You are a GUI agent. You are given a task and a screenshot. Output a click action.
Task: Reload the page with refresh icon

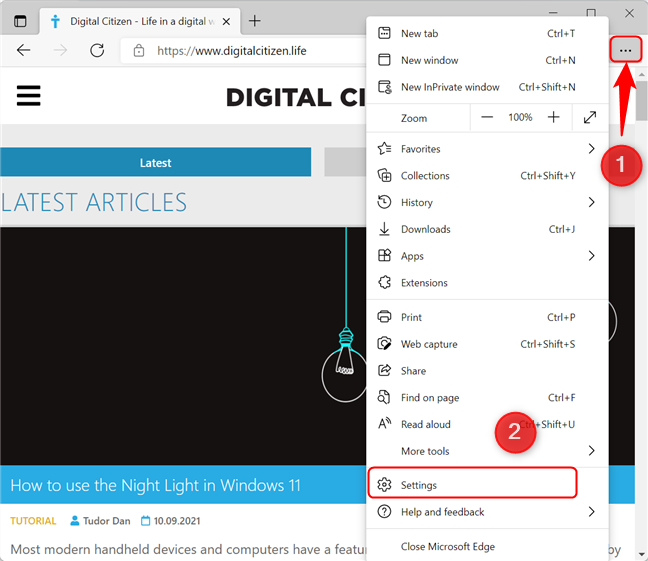tap(97, 50)
